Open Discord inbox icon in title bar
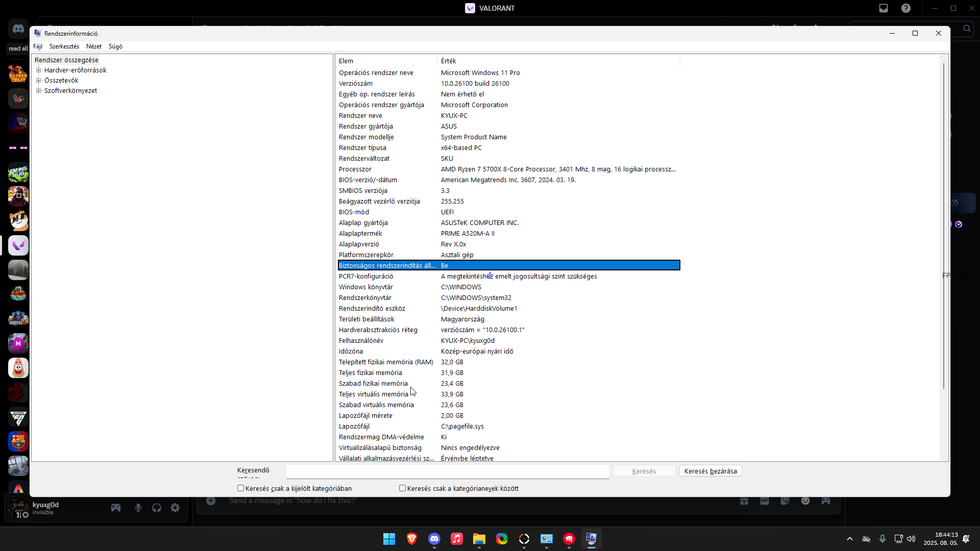The width and height of the screenshot is (980, 551). pos(884,8)
